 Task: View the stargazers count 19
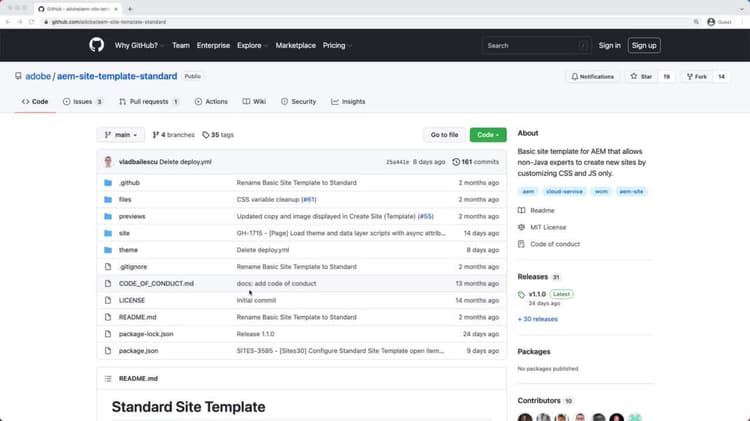pyautogui.click(x=666, y=77)
